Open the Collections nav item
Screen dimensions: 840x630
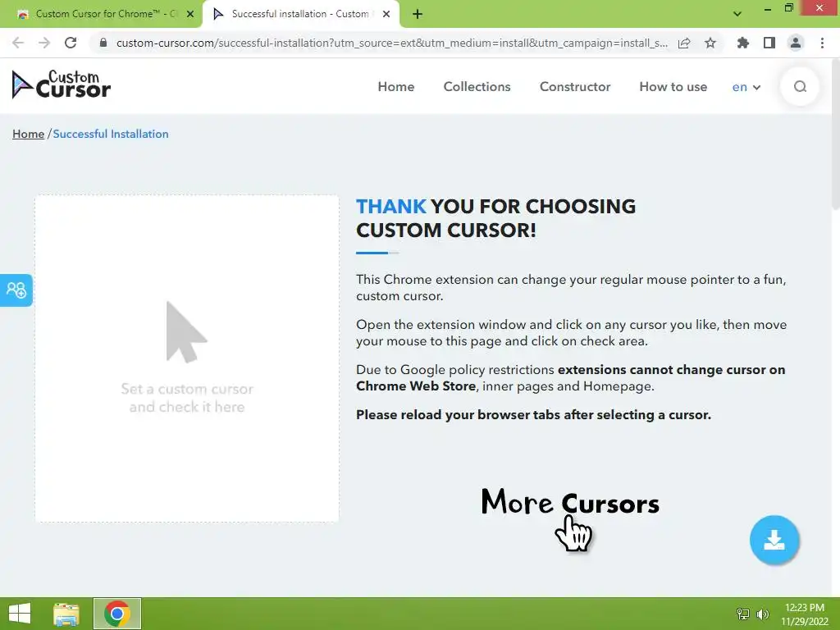pyautogui.click(x=477, y=87)
